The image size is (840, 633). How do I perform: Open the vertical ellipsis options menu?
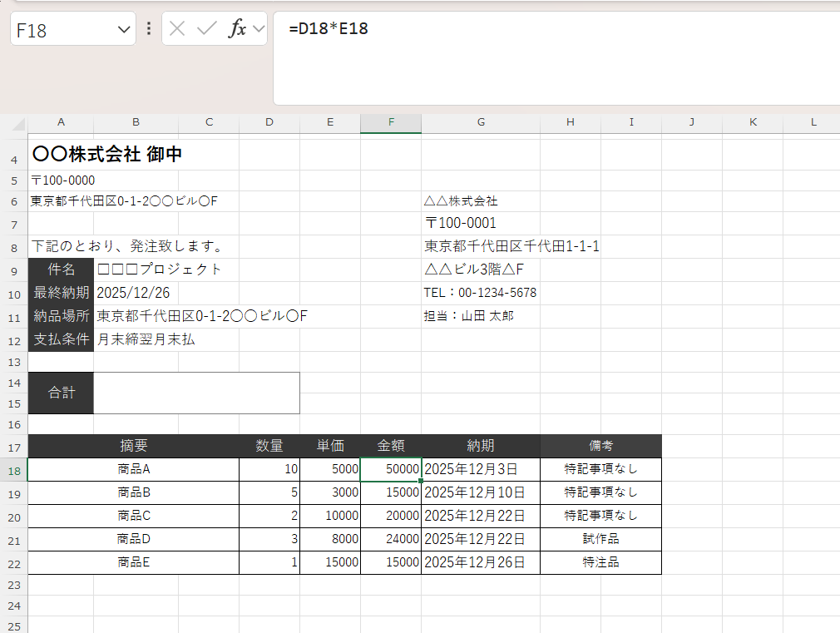[148, 27]
